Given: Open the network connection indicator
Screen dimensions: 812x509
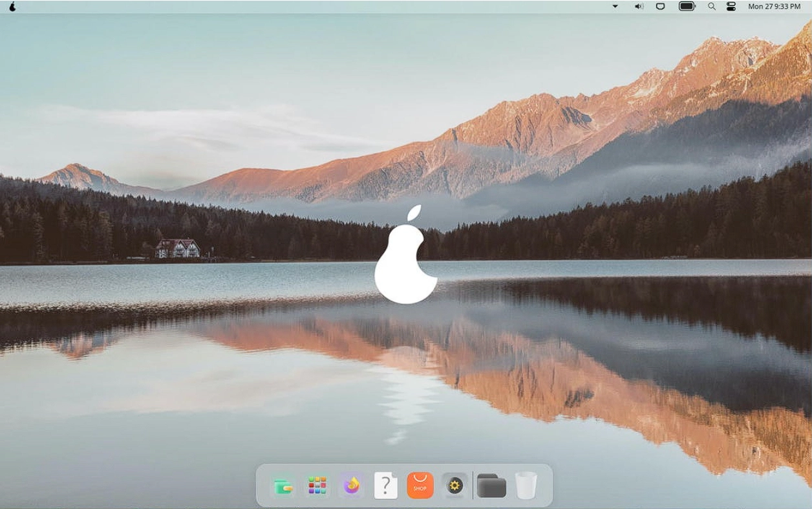Looking at the screenshot, I should click(661, 6).
